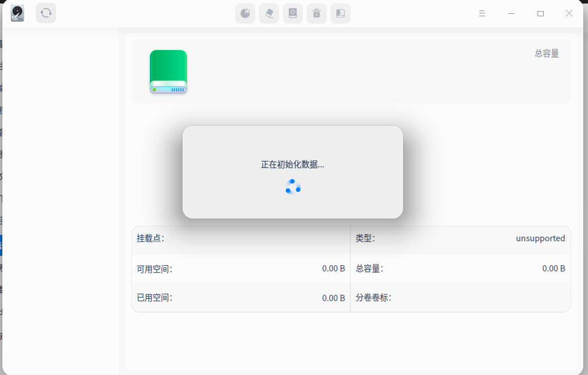
Task: Click the 'unsupported' type value
Action: (x=540, y=238)
